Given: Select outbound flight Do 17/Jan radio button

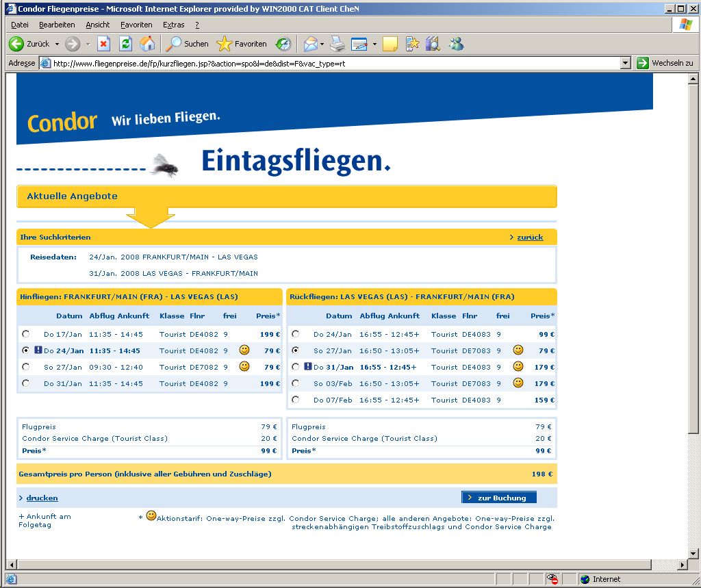Looking at the screenshot, I should pyautogui.click(x=26, y=334).
